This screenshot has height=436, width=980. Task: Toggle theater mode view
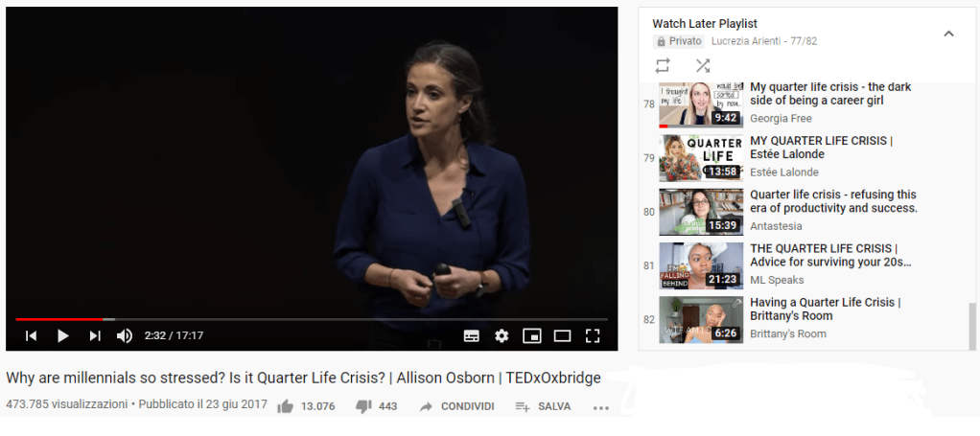click(x=563, y=336)
